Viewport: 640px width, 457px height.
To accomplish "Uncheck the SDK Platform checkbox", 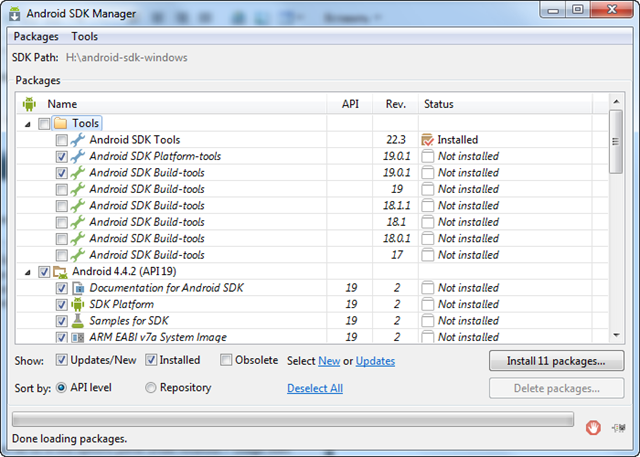I will 61,304.
